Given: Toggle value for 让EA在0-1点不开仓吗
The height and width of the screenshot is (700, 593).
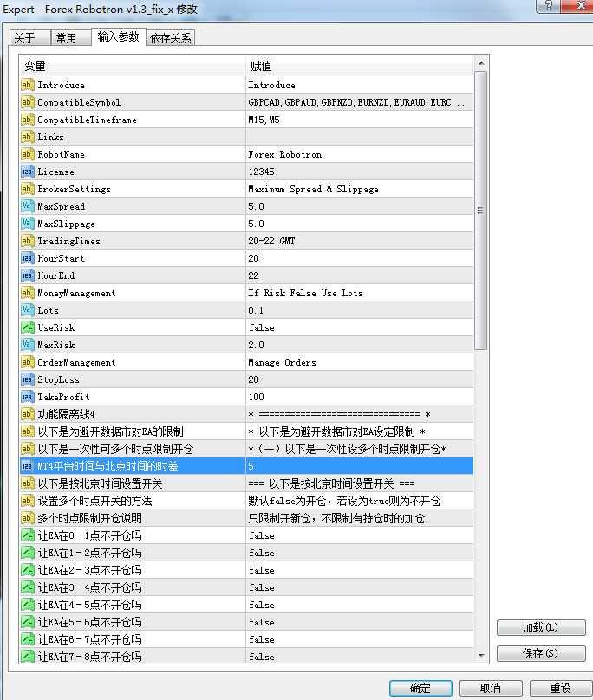Looking at the screenshot, I should click(x=360, y=535).
